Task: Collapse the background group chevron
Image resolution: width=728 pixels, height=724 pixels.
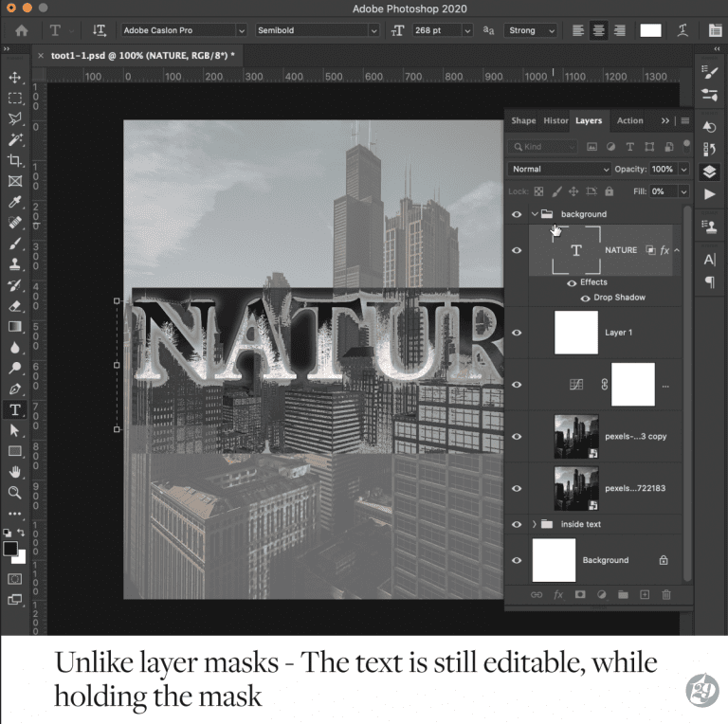Action: (535, 214)
